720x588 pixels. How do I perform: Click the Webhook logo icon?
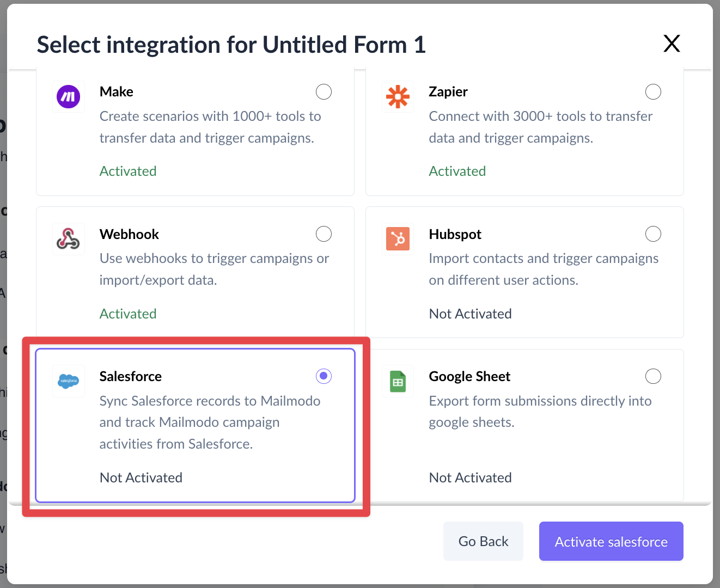pyautogui.click(x=69, y=239)
